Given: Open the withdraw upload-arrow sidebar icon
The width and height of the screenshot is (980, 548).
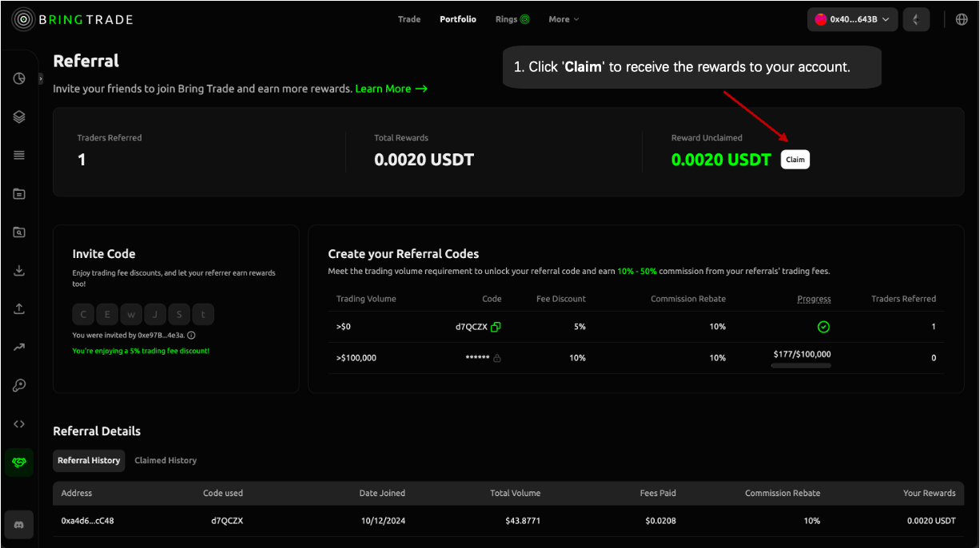Looking at the screenshot, I should (19, 308).
